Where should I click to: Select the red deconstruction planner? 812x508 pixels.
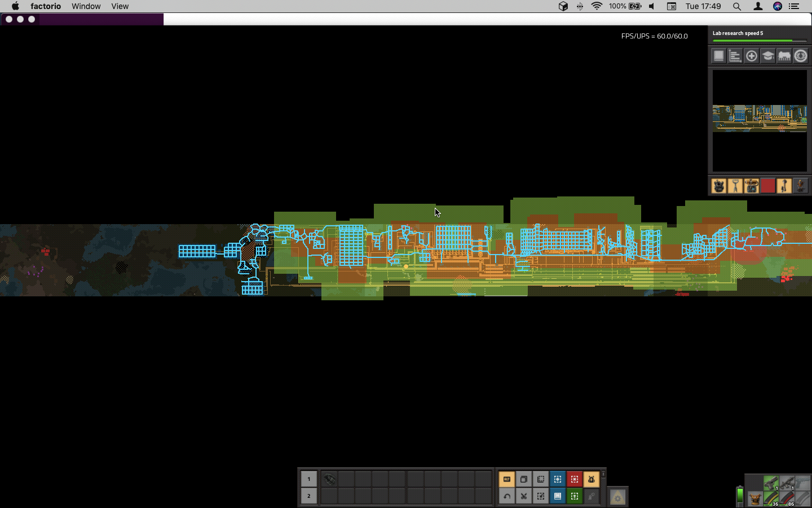coord(575,479)
